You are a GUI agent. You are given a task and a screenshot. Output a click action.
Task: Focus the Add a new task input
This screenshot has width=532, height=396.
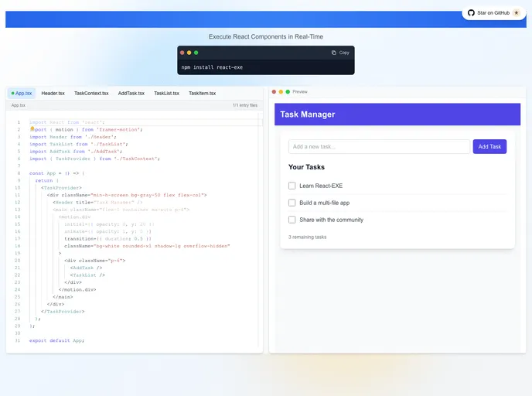(379, 147)
